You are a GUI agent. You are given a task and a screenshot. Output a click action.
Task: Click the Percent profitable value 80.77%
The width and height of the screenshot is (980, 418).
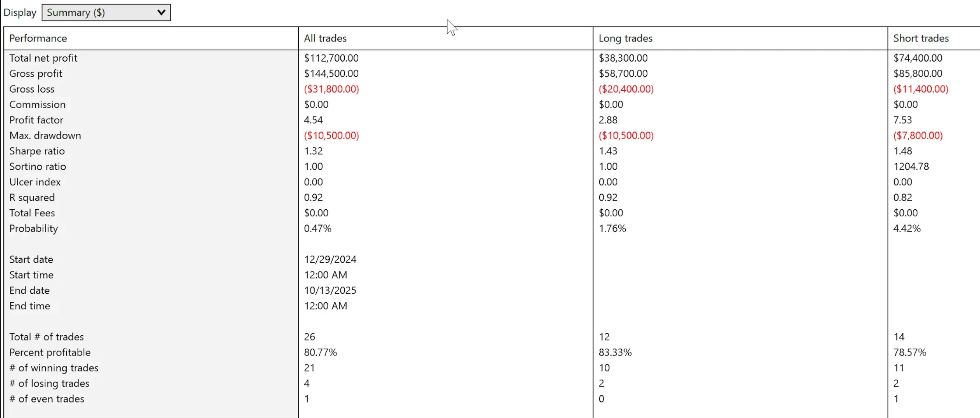320,353
